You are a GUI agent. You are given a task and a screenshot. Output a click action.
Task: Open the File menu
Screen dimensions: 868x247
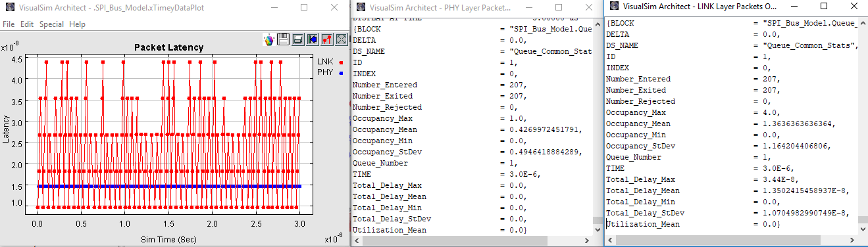[x=9, y=24]
